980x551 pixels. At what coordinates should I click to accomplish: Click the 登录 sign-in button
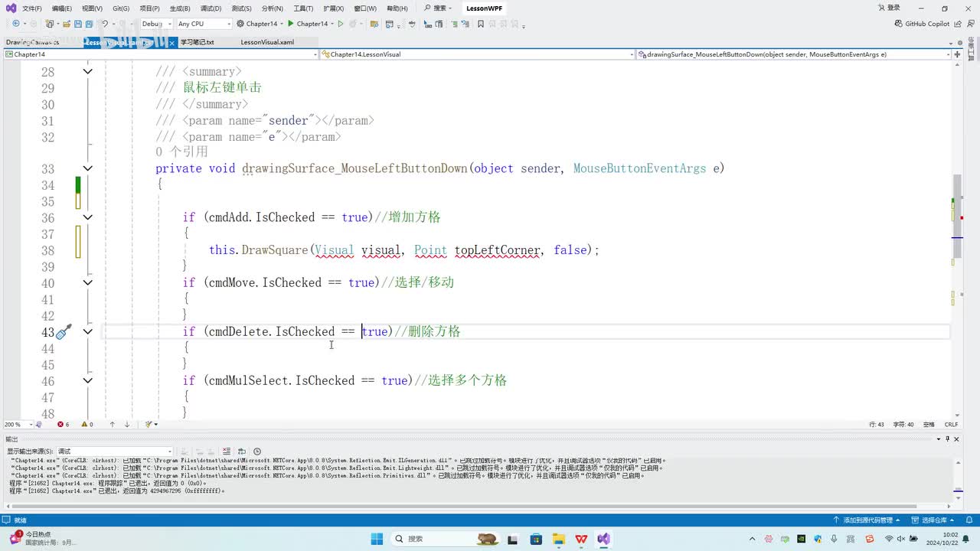pos(888,8)
